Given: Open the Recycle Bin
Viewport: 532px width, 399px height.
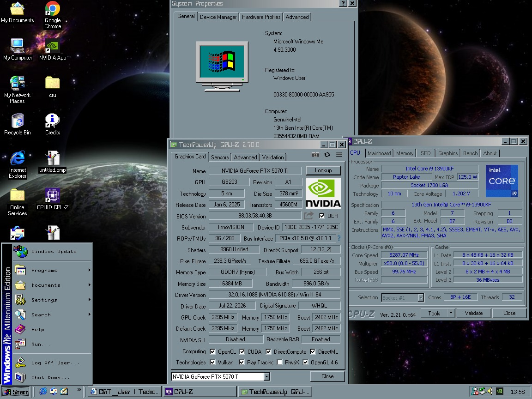Looking at the screenshot, I should click(x=17, y=124).
